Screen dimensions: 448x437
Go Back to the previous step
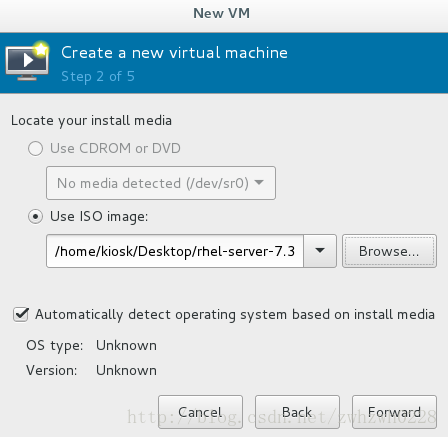(297, 412)
